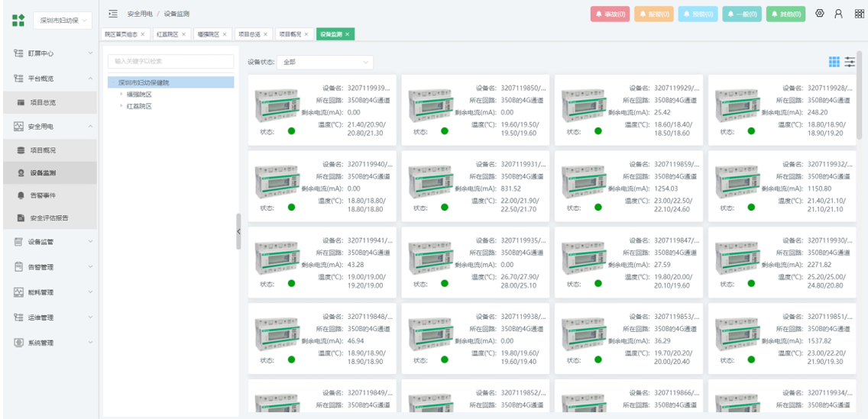Select the 深圳市妇幼保健院 tree root

pyautogui.click(x=171, y=82)
